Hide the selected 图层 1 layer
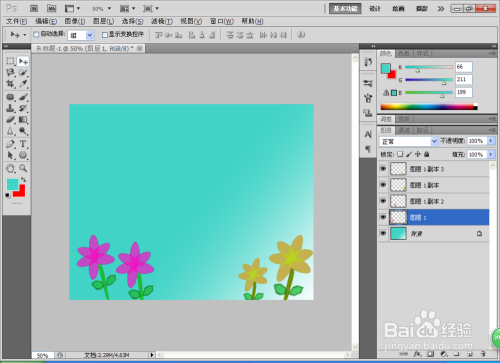The height and width of the screenshot is (363, 500). tap(383, 217)
